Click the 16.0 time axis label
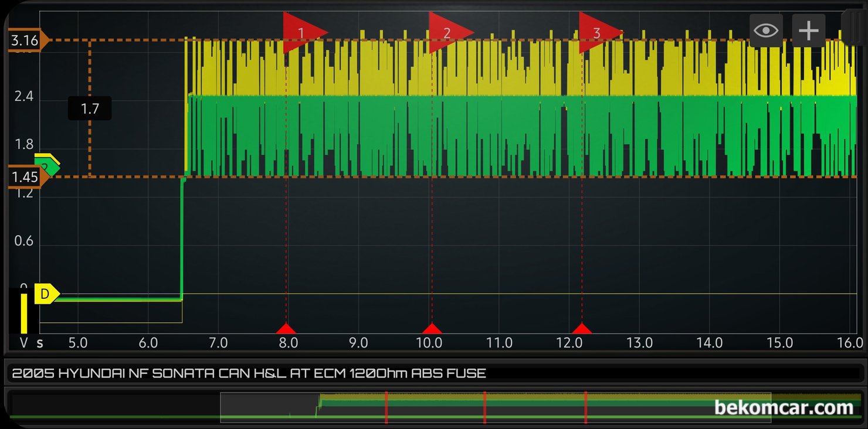Screen dimensions: 868x429 (x=850, y=343)
